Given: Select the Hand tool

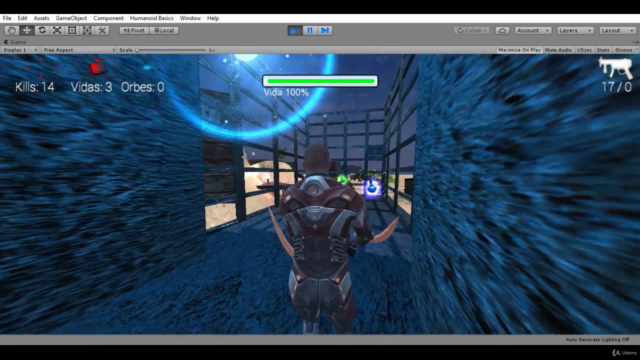Looking at the screenshot, I should 11,30.
